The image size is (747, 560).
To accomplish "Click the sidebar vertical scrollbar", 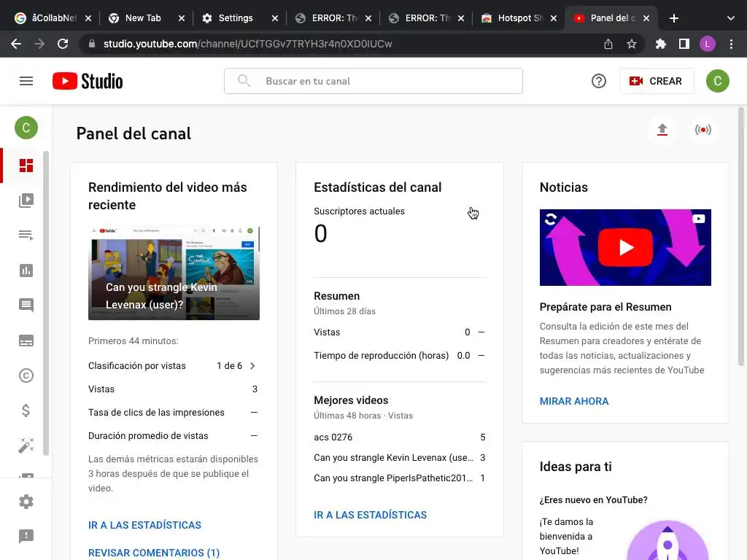I will tap(46, 303).
